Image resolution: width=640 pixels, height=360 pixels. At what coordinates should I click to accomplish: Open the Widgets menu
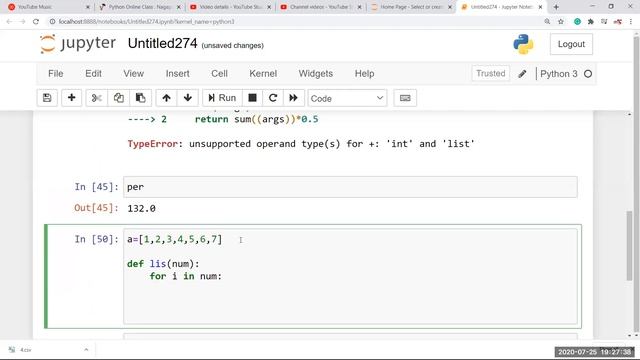pyautogui.click(x=316, y=73)
